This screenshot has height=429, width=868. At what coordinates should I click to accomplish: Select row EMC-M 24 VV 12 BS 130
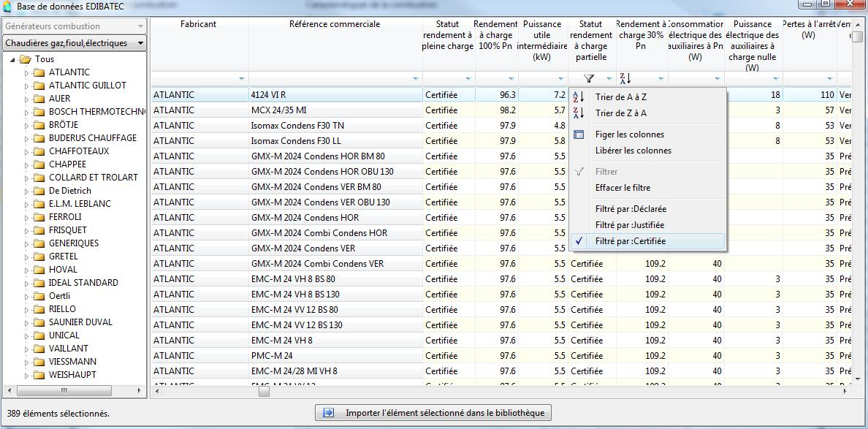click(501, 325)
